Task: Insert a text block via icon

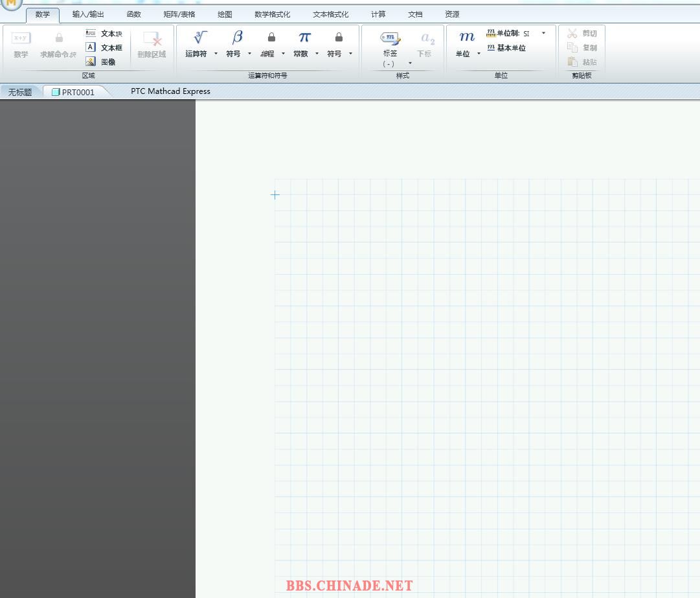Action: pos(91,33)
